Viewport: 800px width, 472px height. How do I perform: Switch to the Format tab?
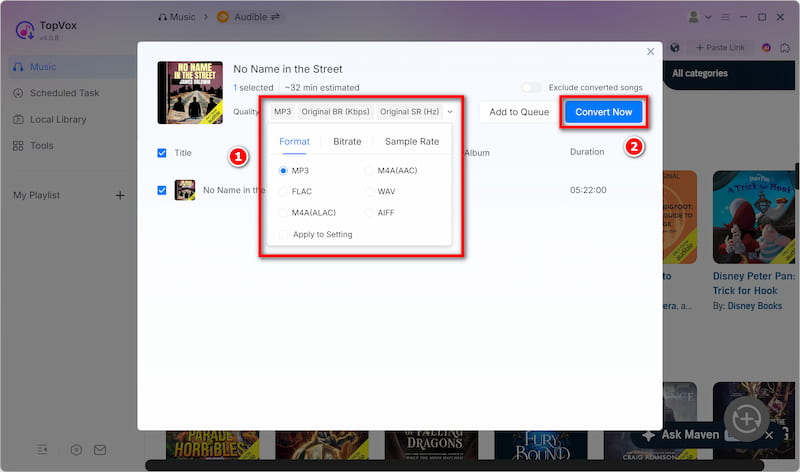click(x=294, y=141)
